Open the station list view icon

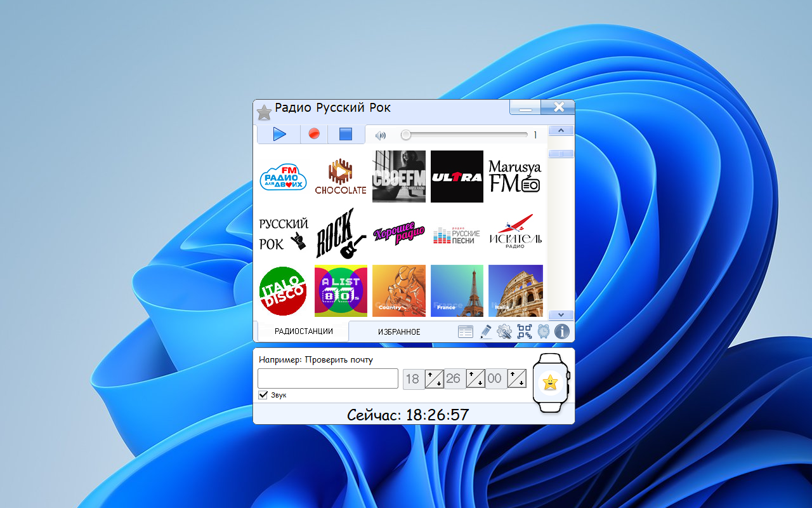coord(466,331)
